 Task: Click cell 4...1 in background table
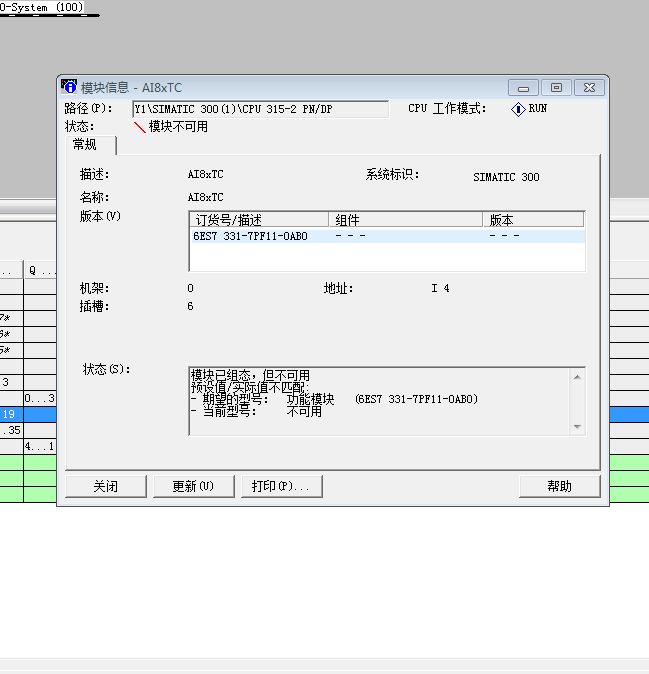pos(40,446)
